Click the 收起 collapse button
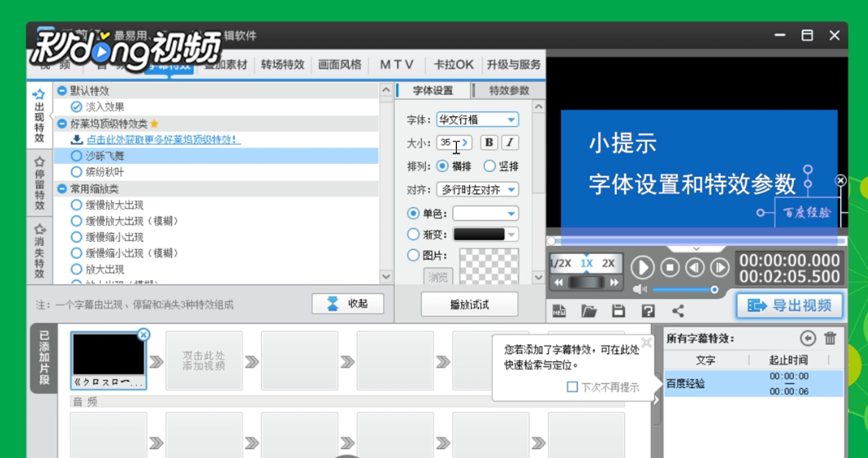This screenshot has width=868, height=458. pyautogui.click(x=348, y=304)
